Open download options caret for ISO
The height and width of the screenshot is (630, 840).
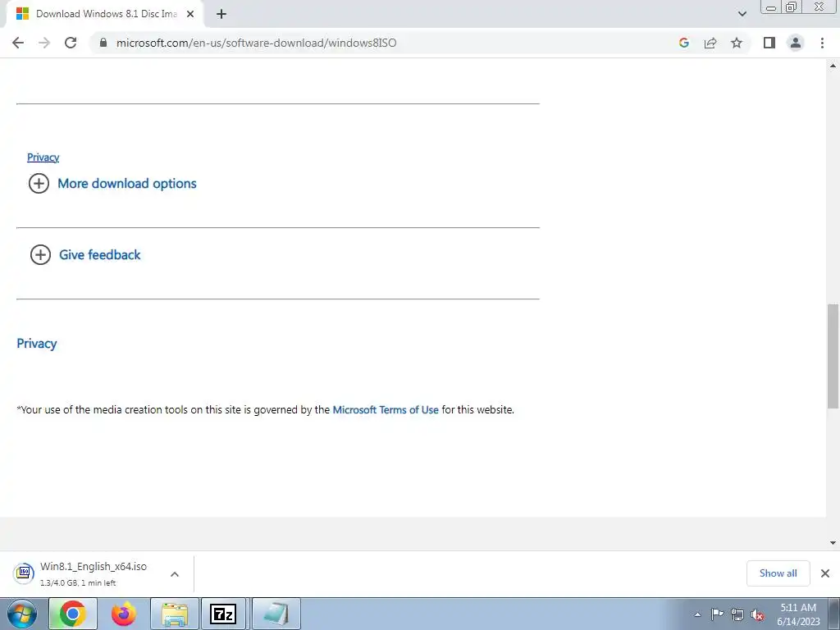click(175, 573)
